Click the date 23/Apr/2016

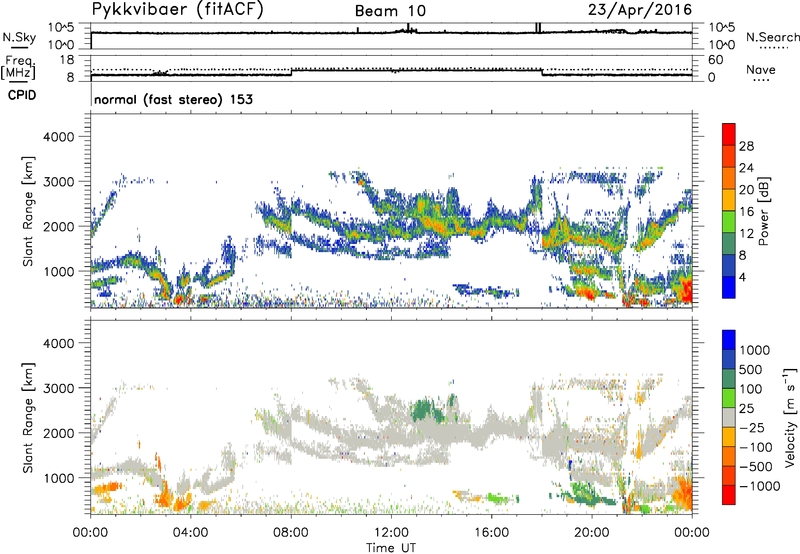(x=640, y=10)
